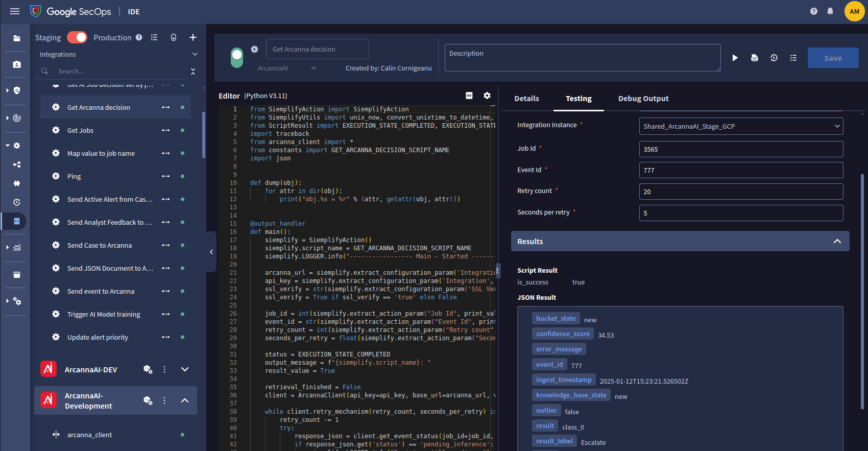The width and height of the screenshot is (868, 451).
Task: Expand the ArcannaAI-DEV integration
Action: pos(185,369)
